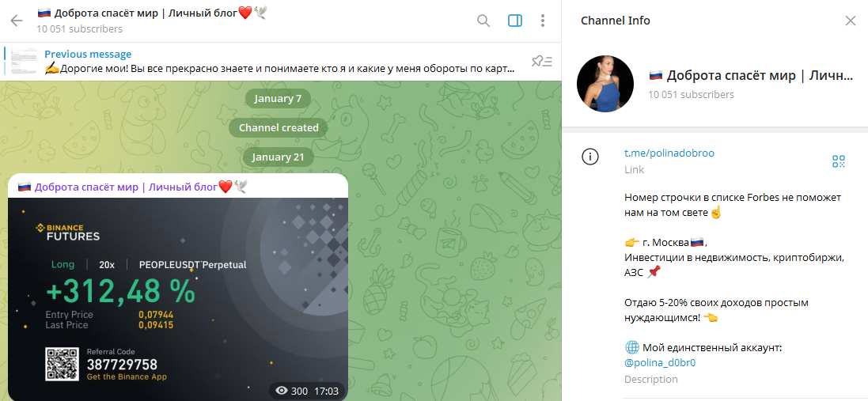
Task: Click the post author channel name
Action: point(127,187)
